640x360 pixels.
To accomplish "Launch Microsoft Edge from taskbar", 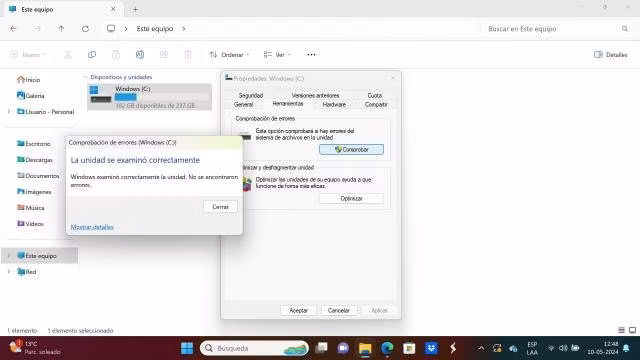I will point(387,348).
